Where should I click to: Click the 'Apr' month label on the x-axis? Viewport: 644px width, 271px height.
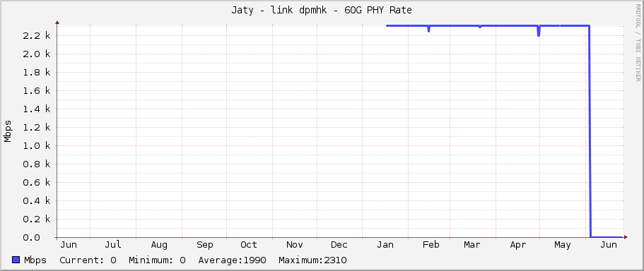coord(518,245)
